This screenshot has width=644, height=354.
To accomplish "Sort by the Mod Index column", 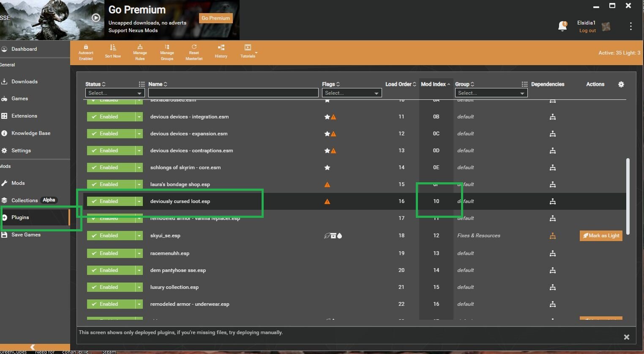I will click(x=435, y=84).
